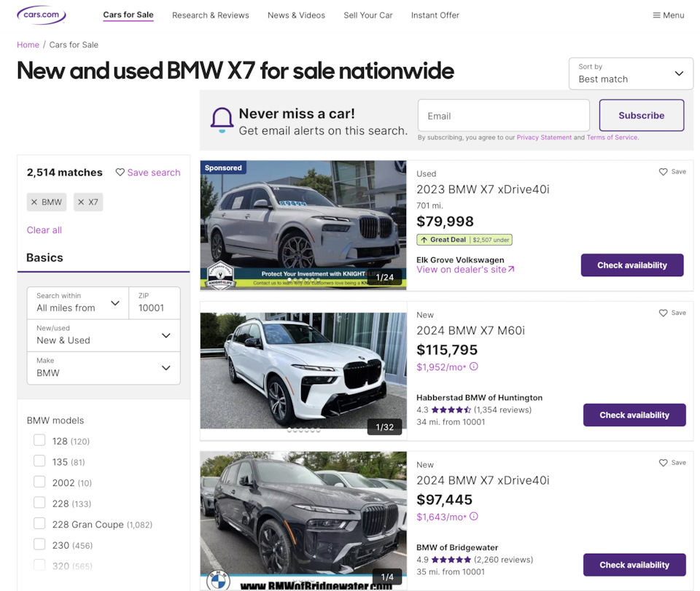Click the Email input field
The height and width of the screenshot is (591, 700).
click(x=503, y=116)
